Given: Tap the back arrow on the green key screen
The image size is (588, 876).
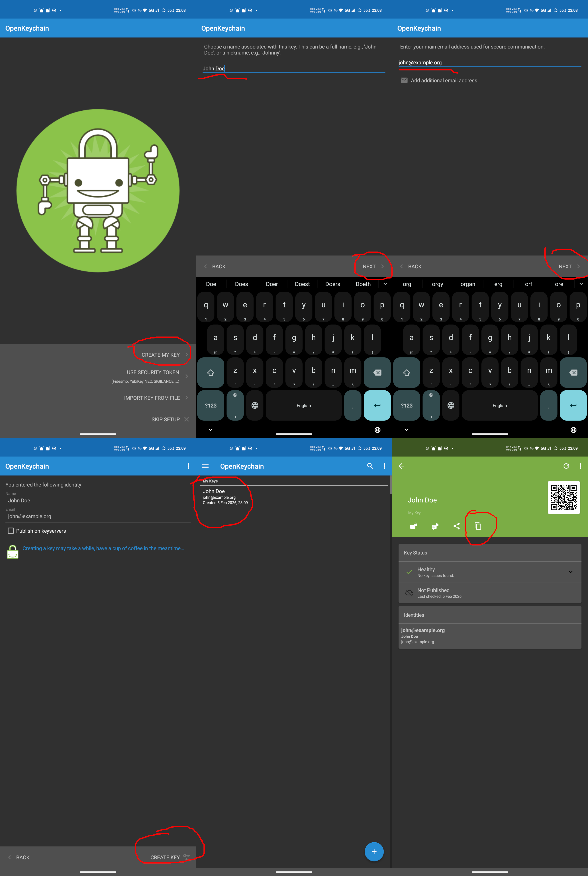Looking at the screenshot, I should tap(401, 466).
